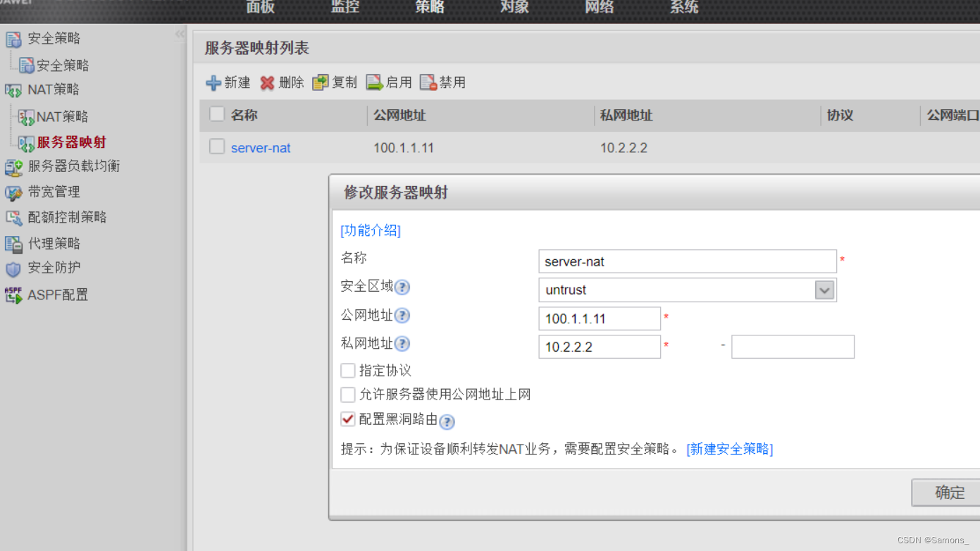The image size is (980, 551).
Task: Switch to the 策略 top tab
Action: coord(430,7)
